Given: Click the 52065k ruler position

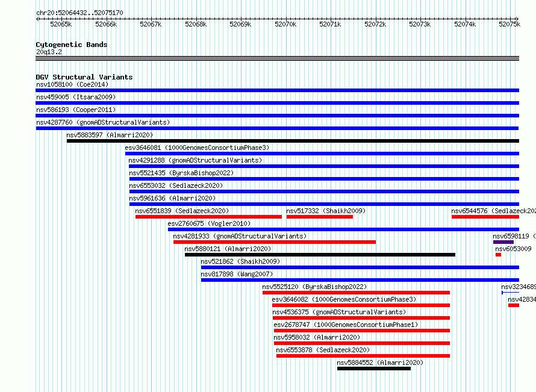Looking at the screenshot, I should point(61,24).
